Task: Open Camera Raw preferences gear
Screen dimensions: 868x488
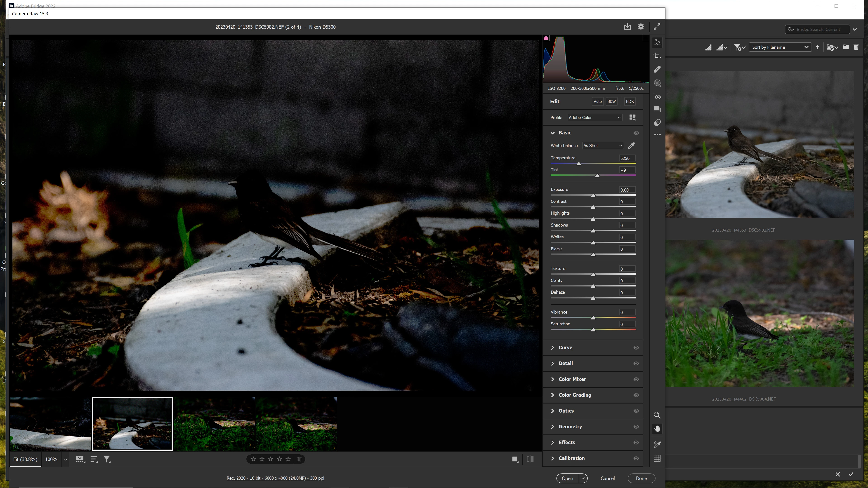Action: pyautogui.click(x=641, y=27)
